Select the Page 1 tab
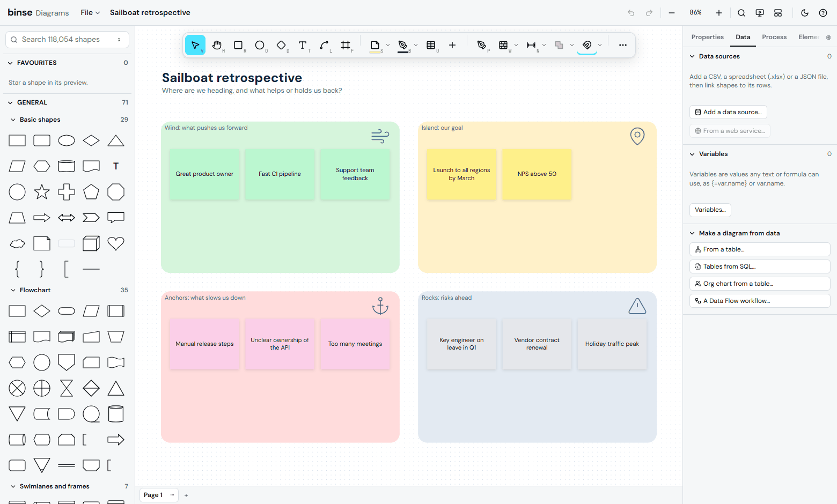The image size is (837, 504). point(153,495)
